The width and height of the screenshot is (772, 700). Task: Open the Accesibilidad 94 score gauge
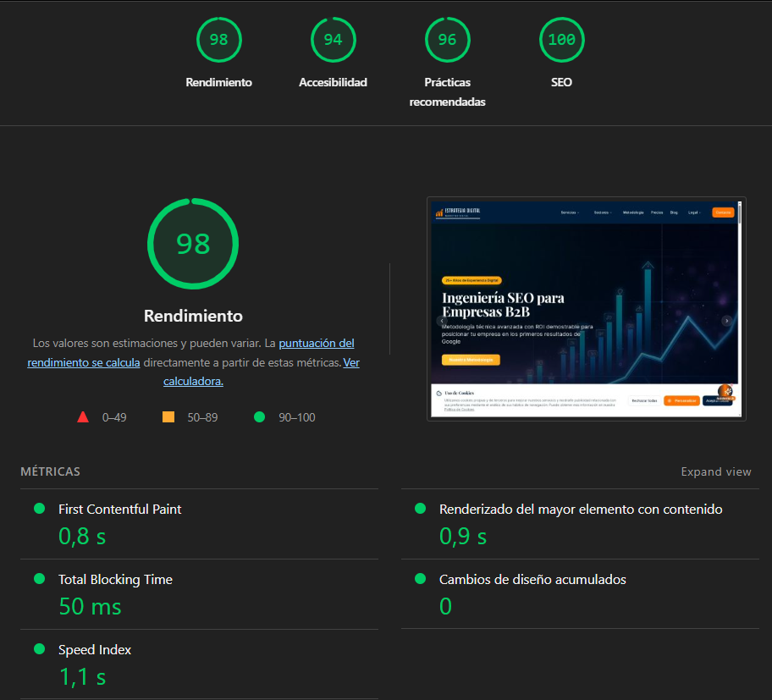(333, 40)
